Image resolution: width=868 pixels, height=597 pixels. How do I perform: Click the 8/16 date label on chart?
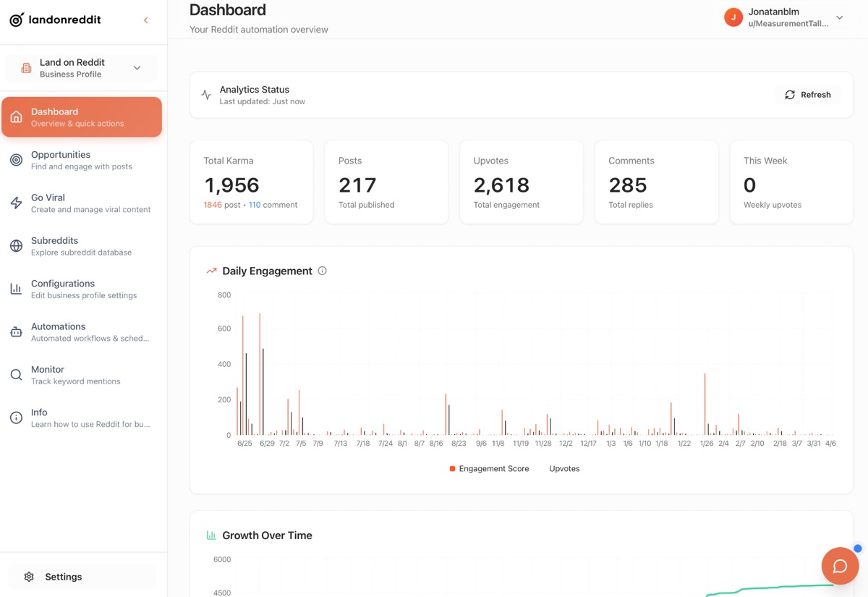[435, 444]
